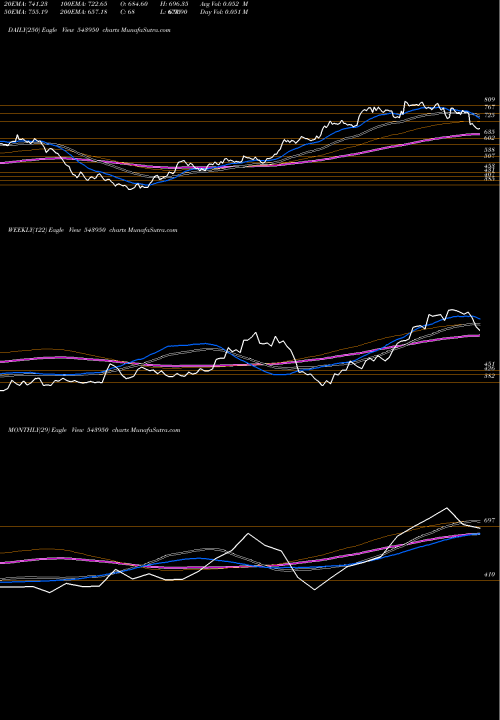
Task: Click the Avg Vol: 0.052 M text
Action: pyautogui.click(x=224, y=4)
